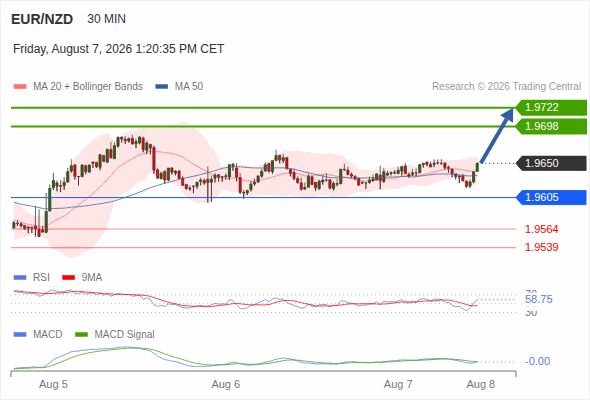Viewport: 590px width, 400px height.
Task: Click the MA 50 blue legend swatch
Action: (x=162, y=87)
